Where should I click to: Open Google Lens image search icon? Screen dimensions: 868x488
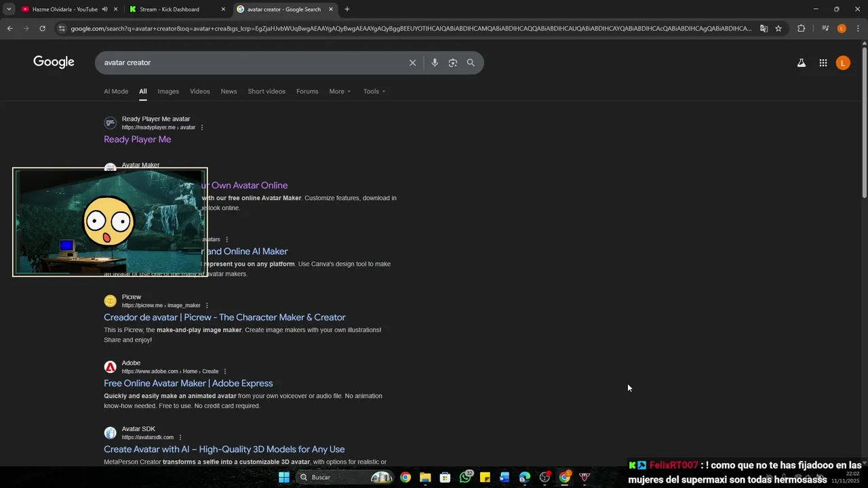pyautogui.click(x=452, y=62)
